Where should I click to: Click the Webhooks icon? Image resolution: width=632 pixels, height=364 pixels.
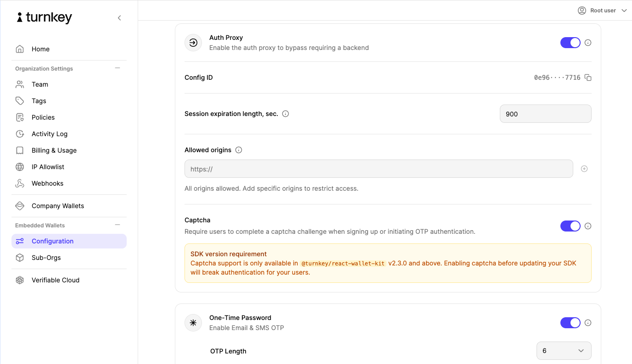pyautogui.click(x=20, y=183)
